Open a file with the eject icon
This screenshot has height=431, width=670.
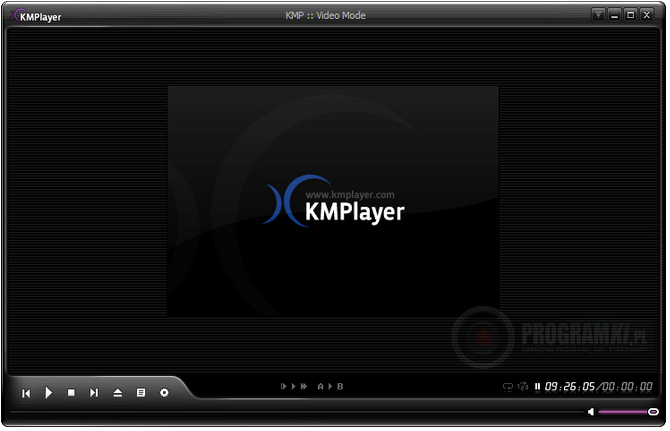click(x=118, y=393)
